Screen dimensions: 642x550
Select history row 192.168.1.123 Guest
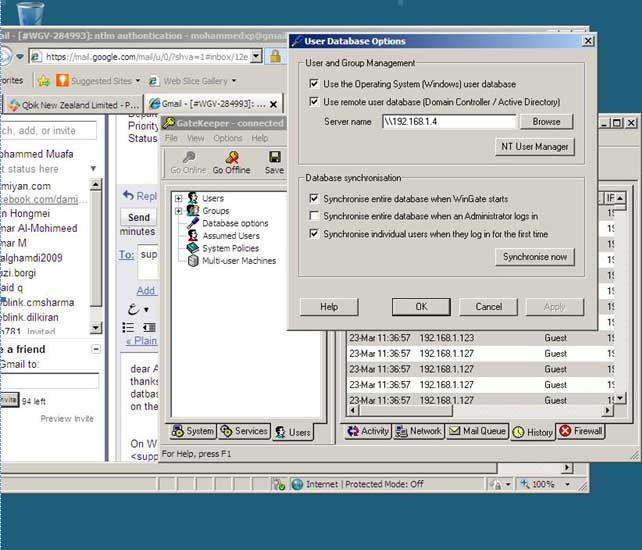pos(481,338)
